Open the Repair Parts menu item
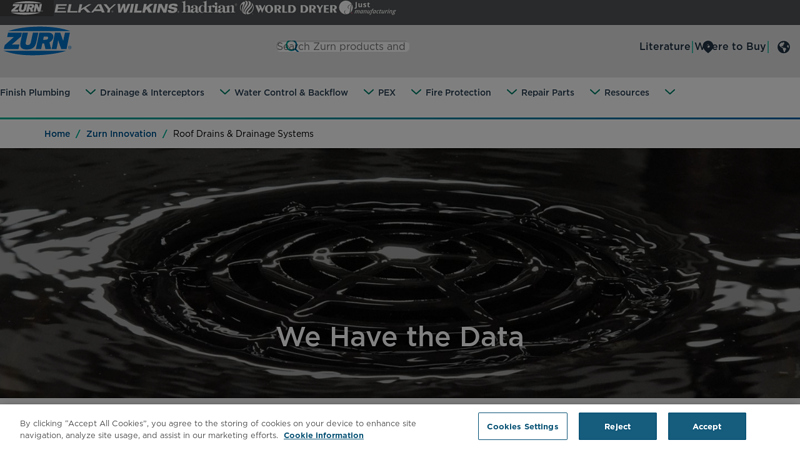The image size is (800, 450). click(x=547, y=93)
